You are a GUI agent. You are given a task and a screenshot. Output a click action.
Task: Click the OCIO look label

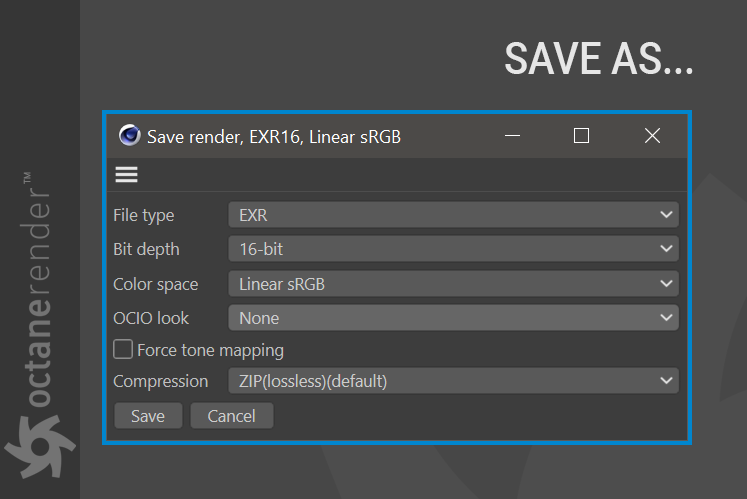tap(151, 318)
